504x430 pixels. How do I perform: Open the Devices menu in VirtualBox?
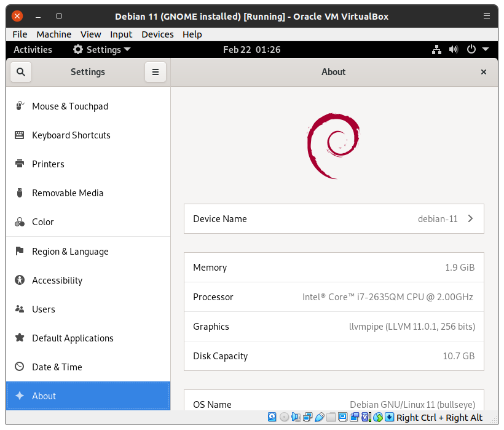[x=157, y=34]
